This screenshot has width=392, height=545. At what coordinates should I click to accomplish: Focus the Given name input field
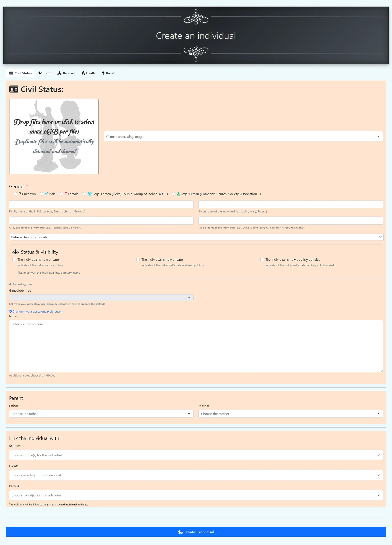click(x=291, y=204)
